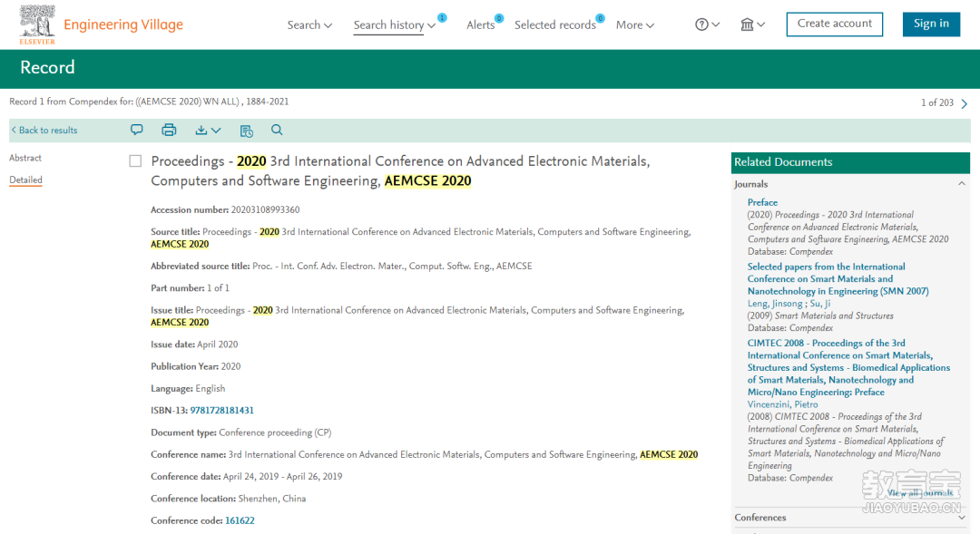Open the institution building icon menu

point(747,24)
